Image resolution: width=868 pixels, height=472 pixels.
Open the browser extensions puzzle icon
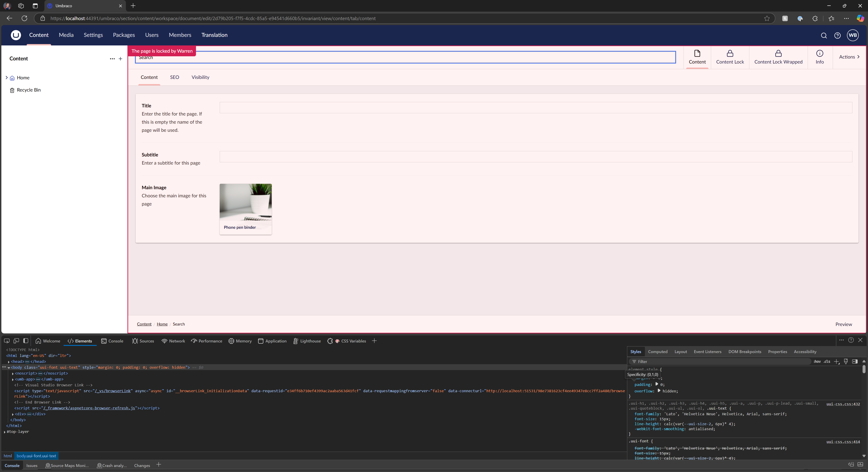click(815, 18)
